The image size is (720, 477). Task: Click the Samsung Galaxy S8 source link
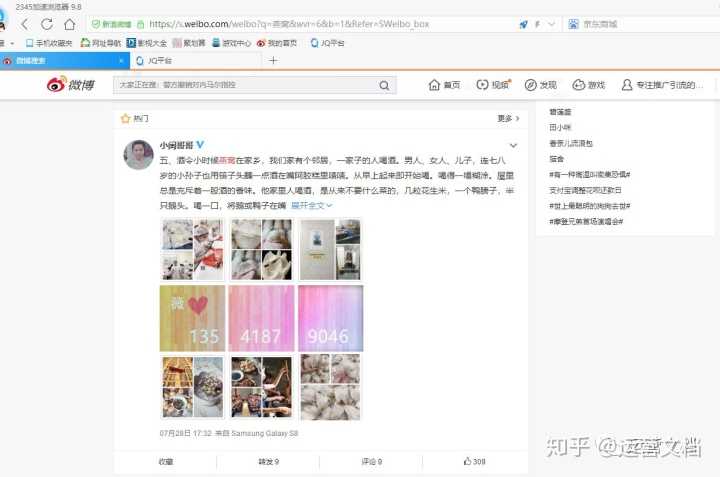264,433
